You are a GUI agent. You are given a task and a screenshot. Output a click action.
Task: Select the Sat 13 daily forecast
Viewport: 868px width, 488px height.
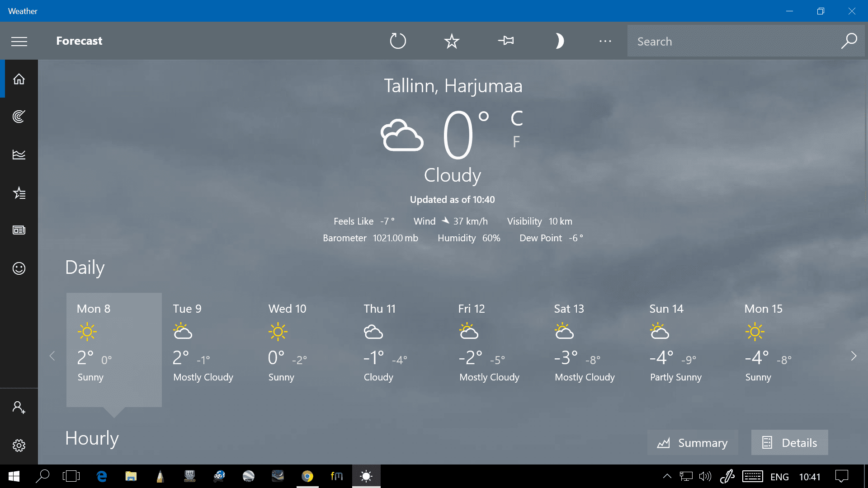click(x=591, y=350)
